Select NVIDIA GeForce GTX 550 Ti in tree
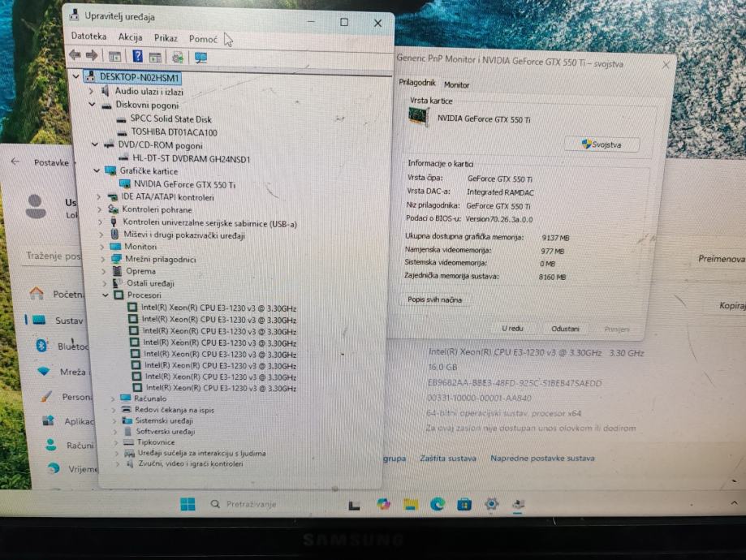The image size is (746, 560). pyautogui.click(x=184, y=184)
